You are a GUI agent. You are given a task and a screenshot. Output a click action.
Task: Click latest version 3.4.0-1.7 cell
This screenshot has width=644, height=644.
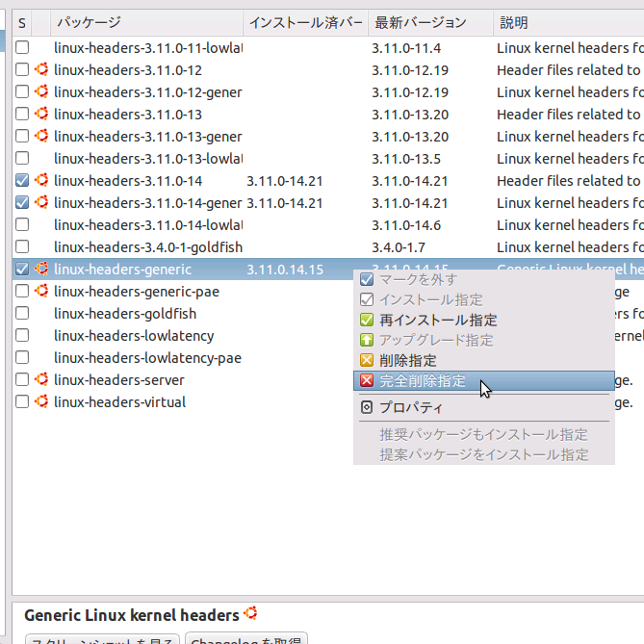point(399,247)
